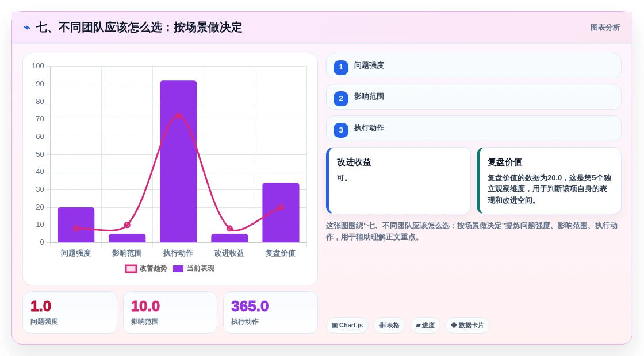Click the 问题强度 bar in chart
Screen dimensions: 644x356
[76, 225]
